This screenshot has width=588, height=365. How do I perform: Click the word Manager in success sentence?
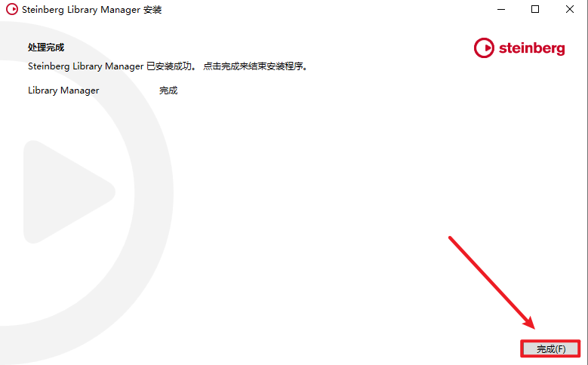124,66
